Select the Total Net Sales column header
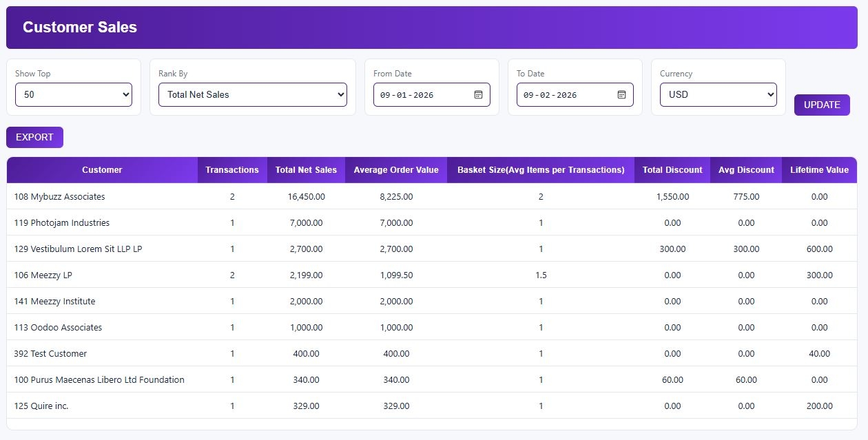Screen dimensions: 868x440 [306, 170]
